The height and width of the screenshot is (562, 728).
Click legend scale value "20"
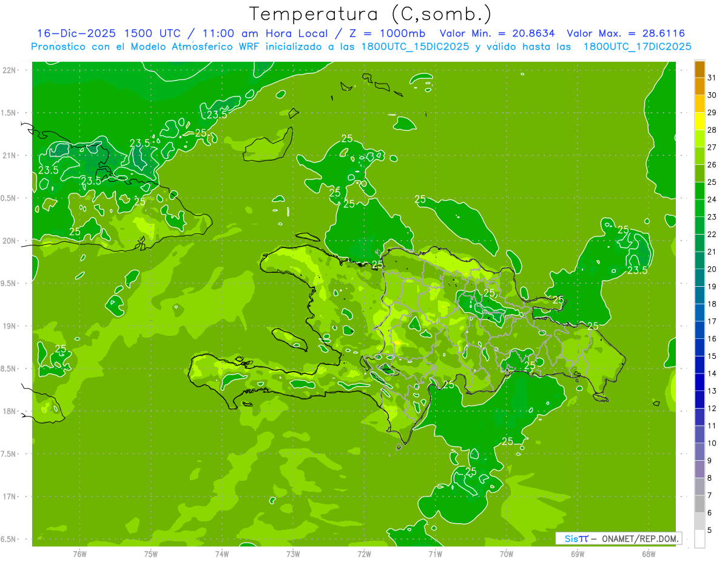712,269
